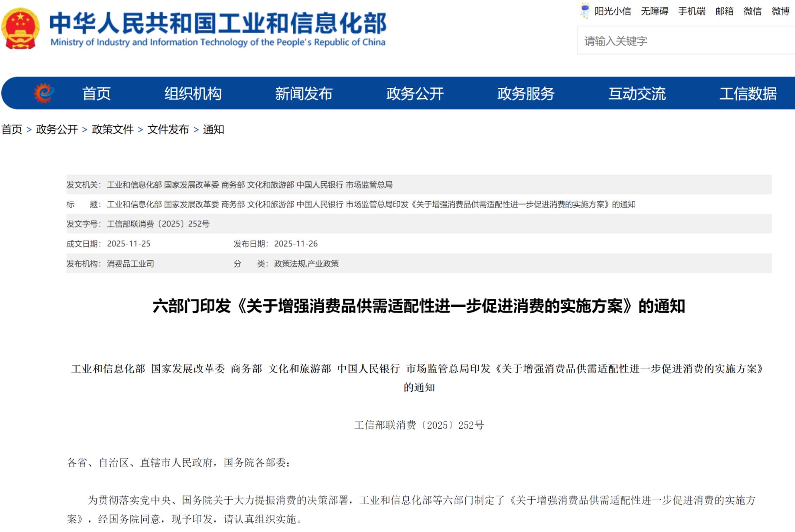Enable 无障碍 accessibility mode

coord(654,11)
